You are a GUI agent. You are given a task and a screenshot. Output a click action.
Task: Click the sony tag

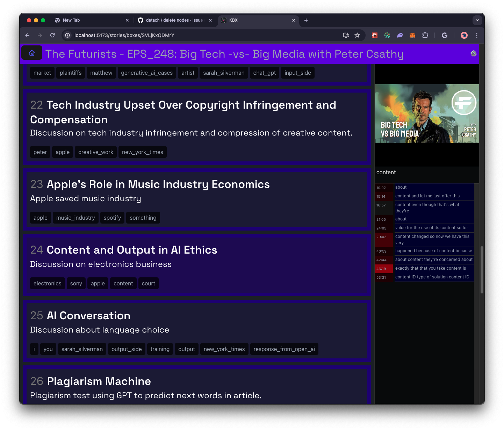(x=76, y=283)
